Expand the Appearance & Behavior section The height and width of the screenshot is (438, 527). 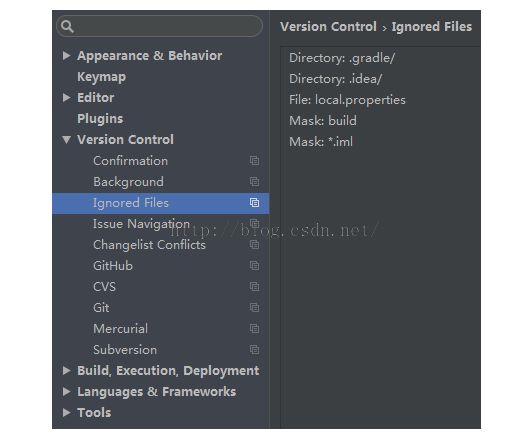(x=67, y=55)
